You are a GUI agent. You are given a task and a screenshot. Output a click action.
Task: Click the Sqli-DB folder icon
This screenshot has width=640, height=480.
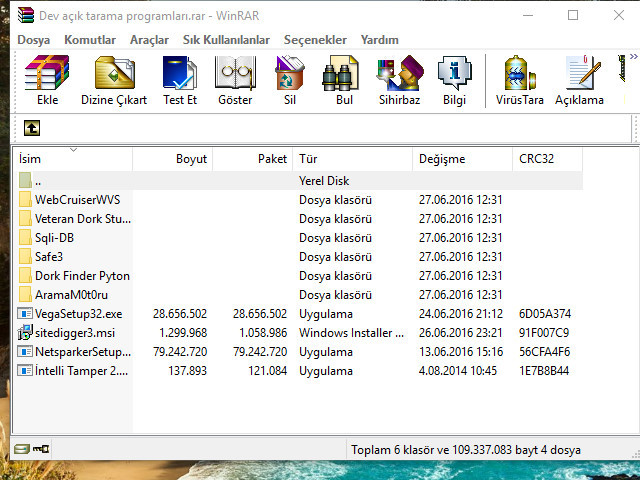coord(25,238)
